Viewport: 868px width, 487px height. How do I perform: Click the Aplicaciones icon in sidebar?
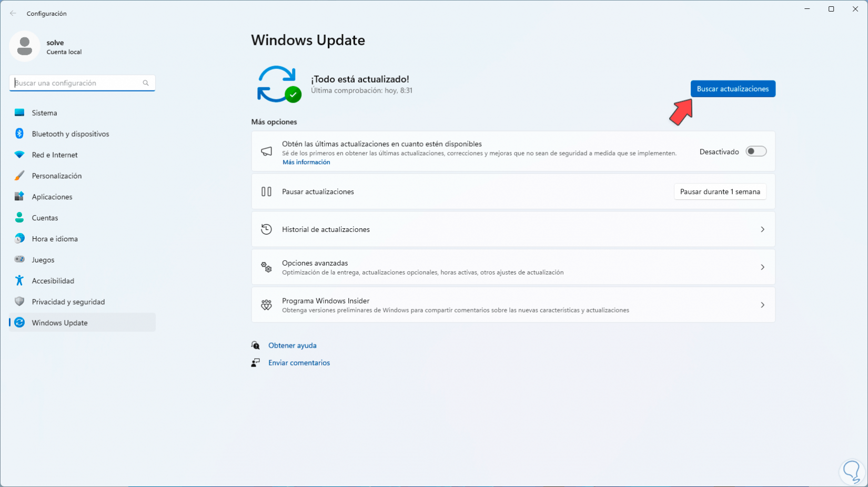19,197
